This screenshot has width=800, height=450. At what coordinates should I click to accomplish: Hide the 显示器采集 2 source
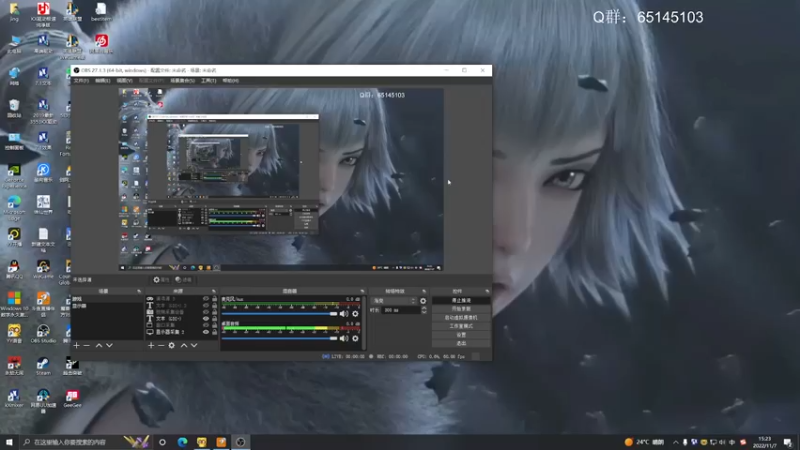206,332
